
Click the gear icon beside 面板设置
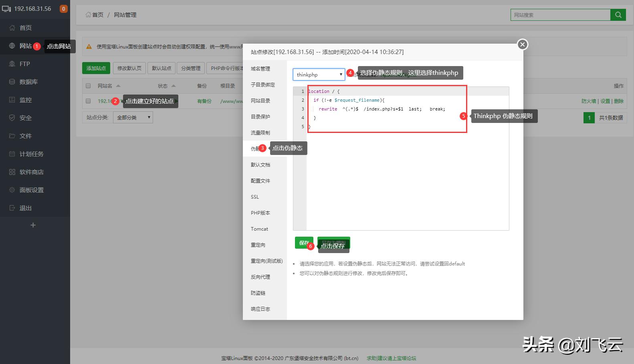[12, 190]
